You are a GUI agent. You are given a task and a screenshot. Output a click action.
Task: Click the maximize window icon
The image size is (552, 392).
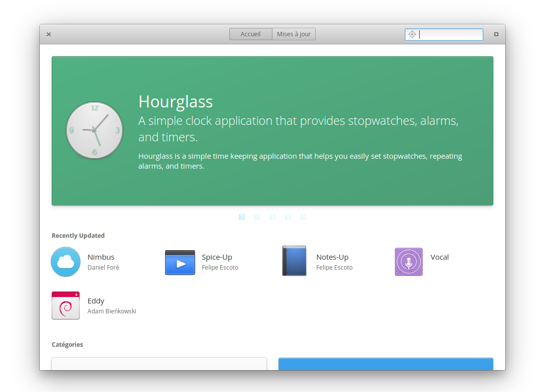tap(496, 34)
